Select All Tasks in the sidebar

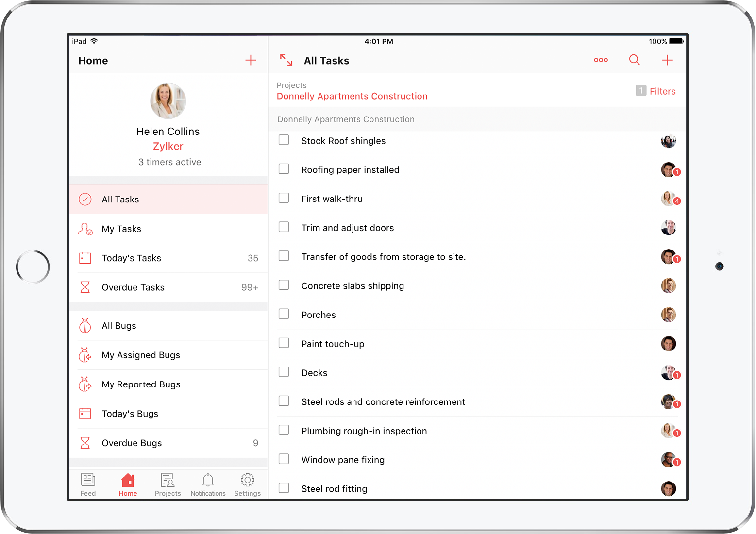click(168, 200)
